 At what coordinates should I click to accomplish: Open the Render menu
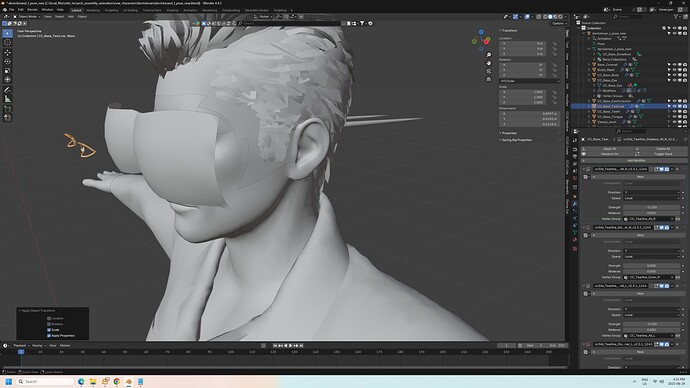click(x=33, y=10)
